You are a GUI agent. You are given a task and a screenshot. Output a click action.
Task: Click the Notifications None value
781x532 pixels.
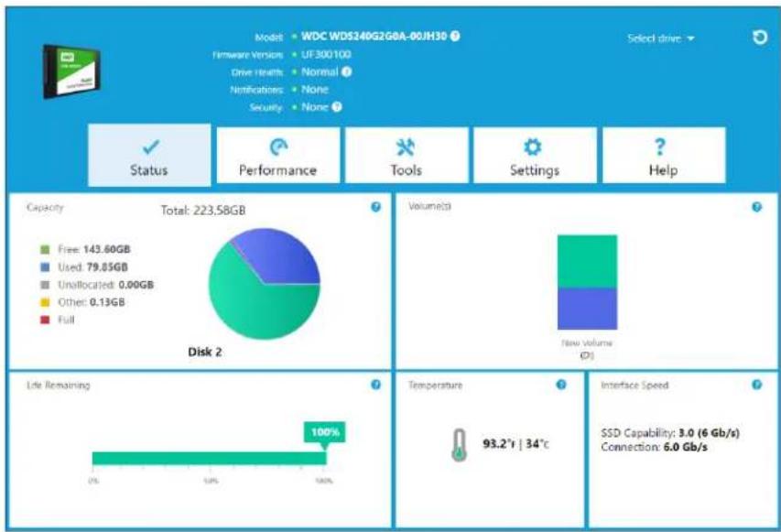pyautogui.click(x=315, y=90)
